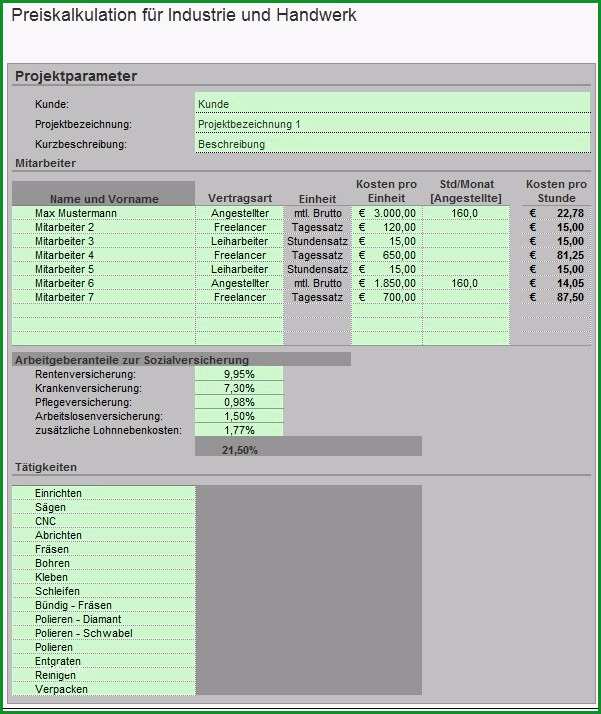Select the Bündig - Fräsen activity row
601x714 pixels.
click(x=103, y=605)
